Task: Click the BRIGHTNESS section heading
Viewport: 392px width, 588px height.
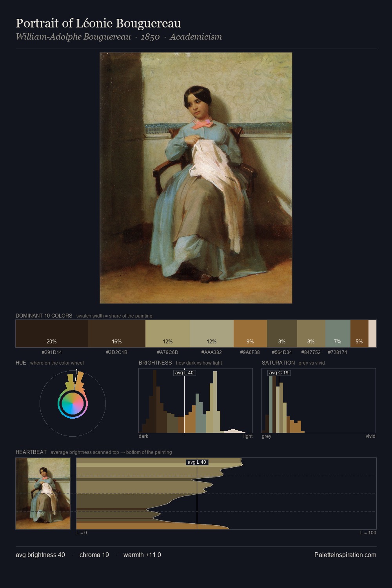Action: pyautogui.click(x=155, y=363)
